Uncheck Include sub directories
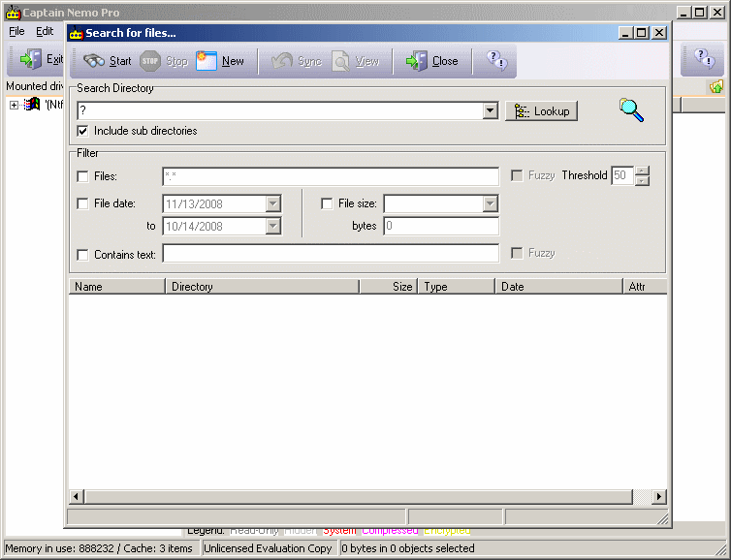The width and height of the screenshot is (731, 560). point(82,131)
